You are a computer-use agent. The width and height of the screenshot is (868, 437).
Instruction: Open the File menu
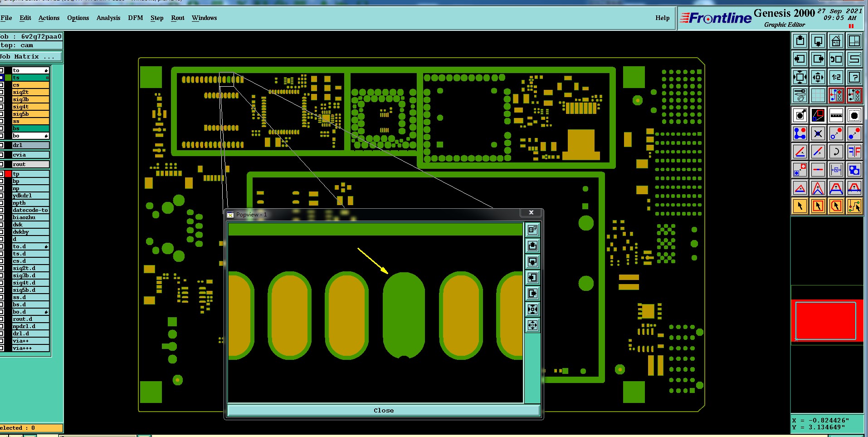(6, 18)
